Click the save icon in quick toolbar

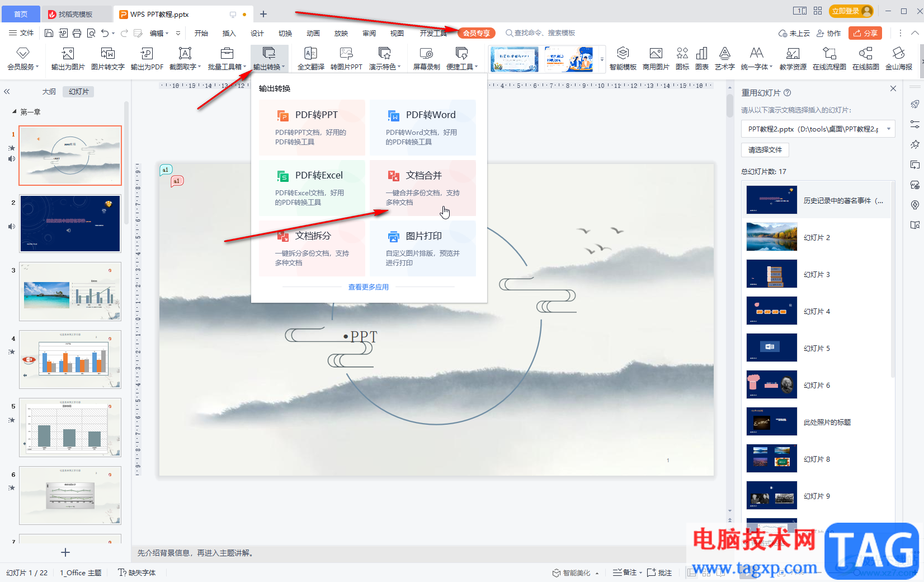49,33
